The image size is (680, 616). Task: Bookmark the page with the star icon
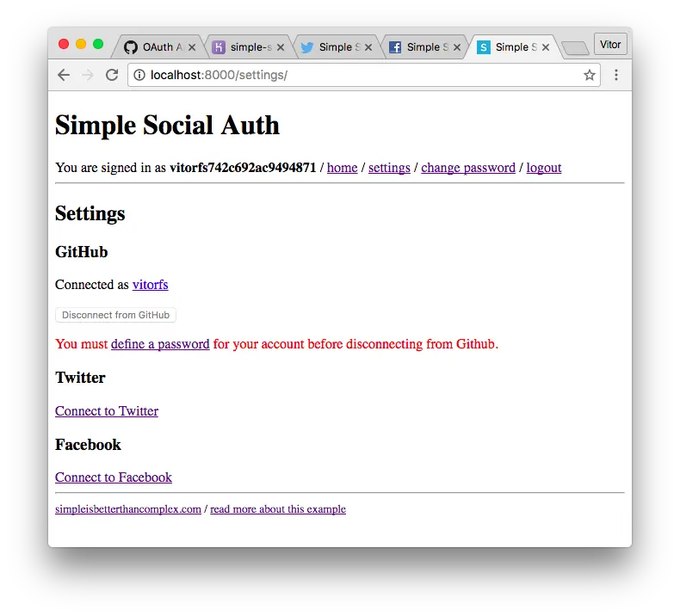click(589, 75)
